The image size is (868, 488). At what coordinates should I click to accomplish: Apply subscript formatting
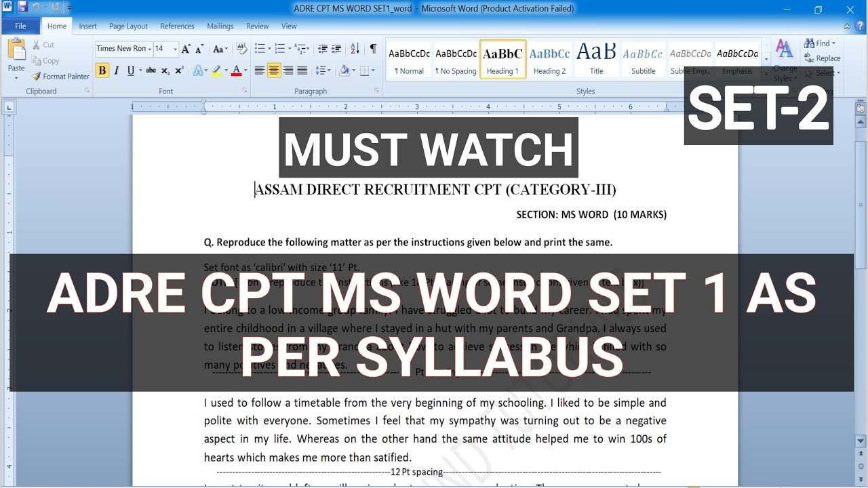(x=165, y=70)
